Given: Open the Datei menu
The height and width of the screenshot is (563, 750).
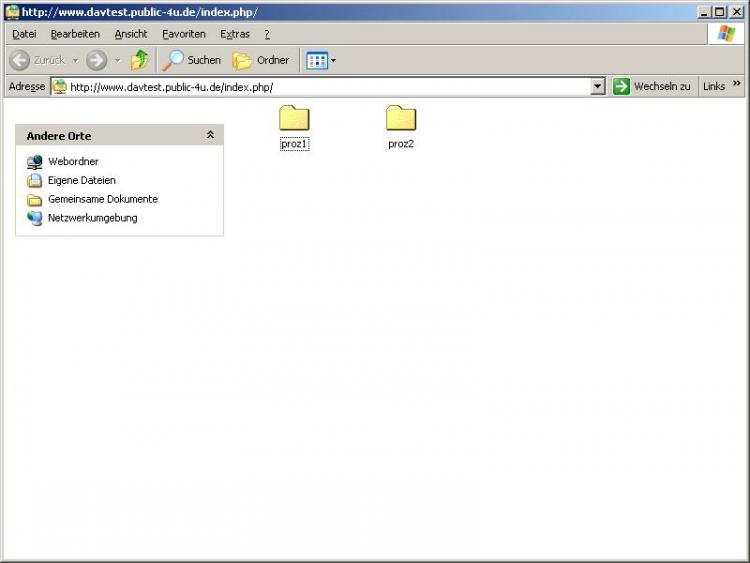Looking at the screenshot, I should (24, 34).
